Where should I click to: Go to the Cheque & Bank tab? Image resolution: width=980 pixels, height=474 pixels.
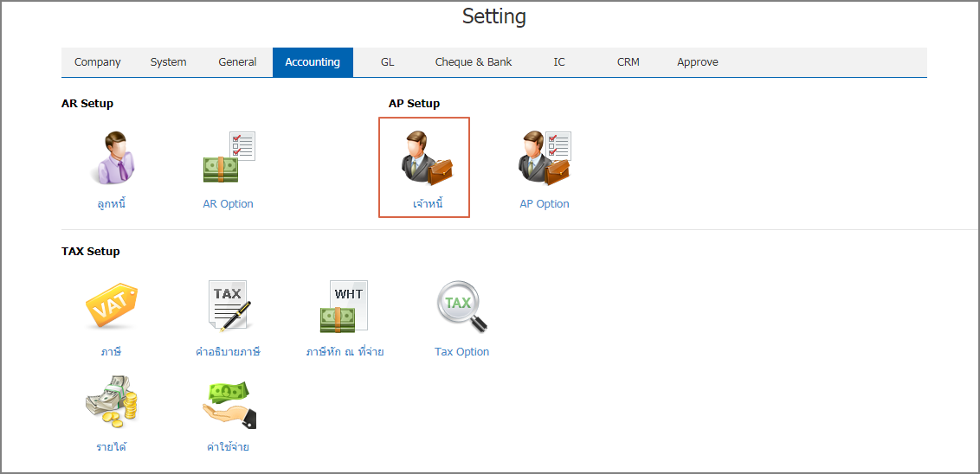tap(474, 61)
